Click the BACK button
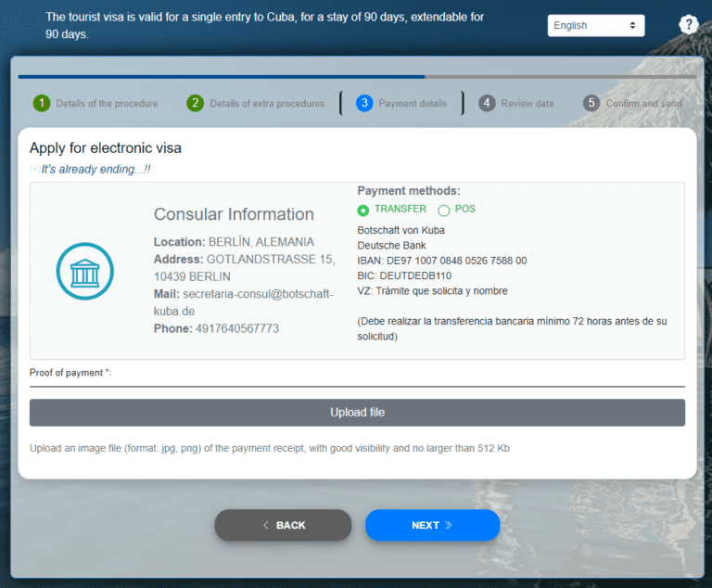 [x=283, y=525]
